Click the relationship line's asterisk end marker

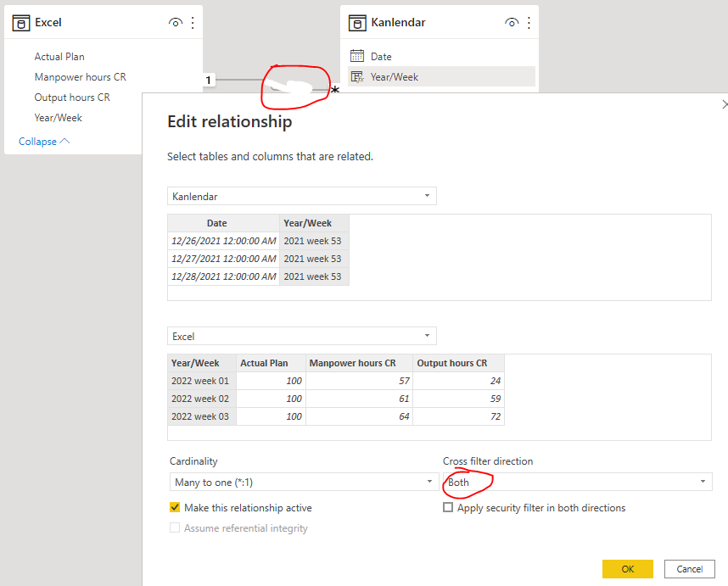[x=335, y=90]
